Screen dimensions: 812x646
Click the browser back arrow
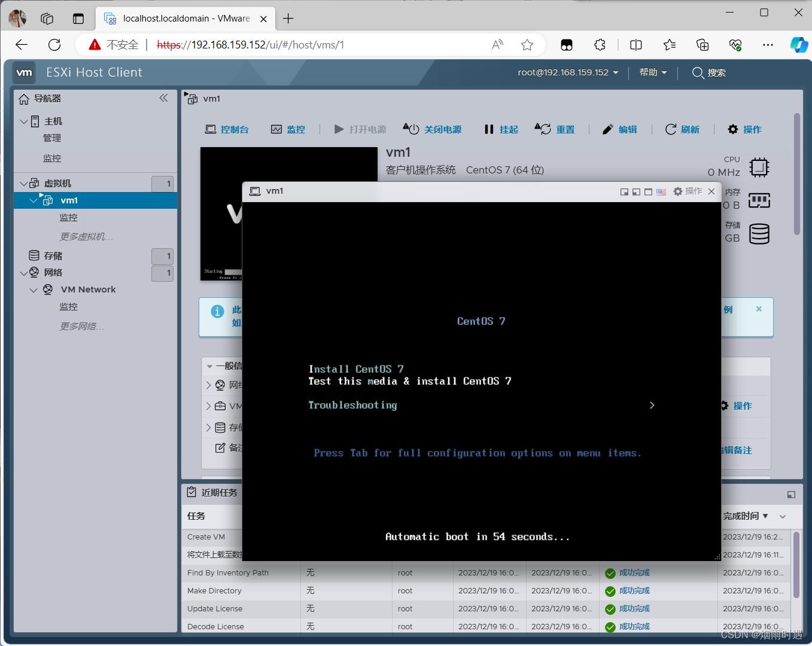(22, 45)
